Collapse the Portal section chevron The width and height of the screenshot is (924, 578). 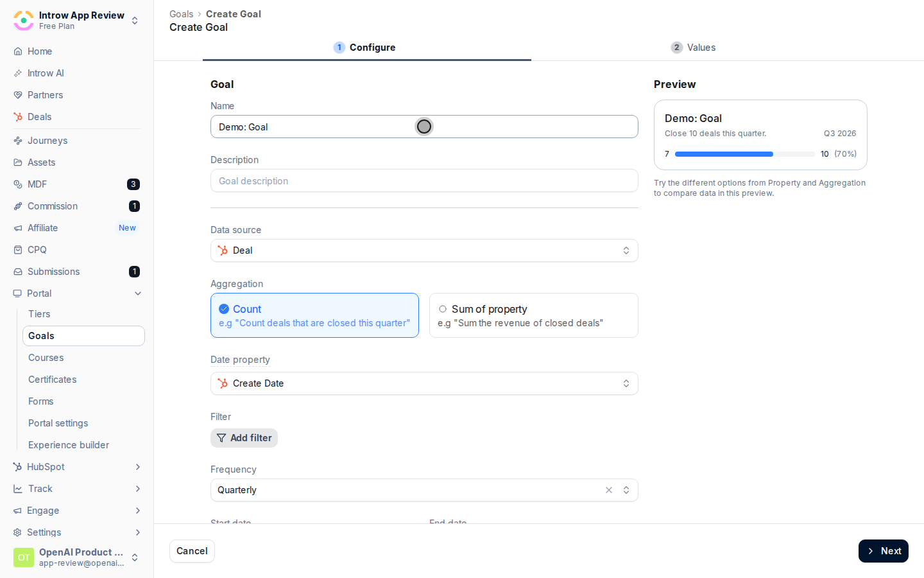pos(138,293)
